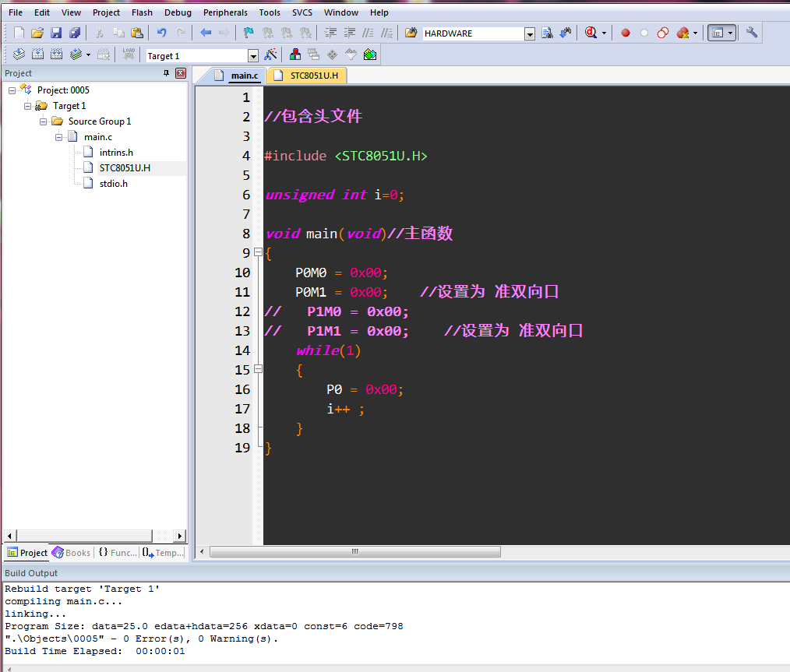Image resolution: width=790 pixels, height=672 pixels.
Task: Open the Target 1 selection dropdown
Action: coord(252,55)
